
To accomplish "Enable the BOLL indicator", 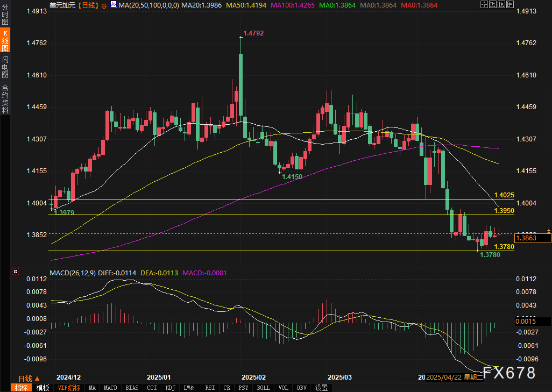I will click(x=264, y=388).
